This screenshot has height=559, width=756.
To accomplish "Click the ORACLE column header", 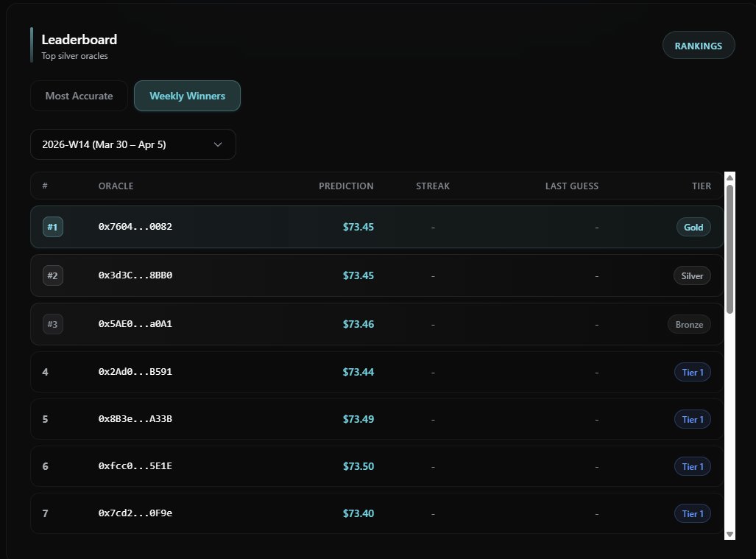I will pos(116,186).
